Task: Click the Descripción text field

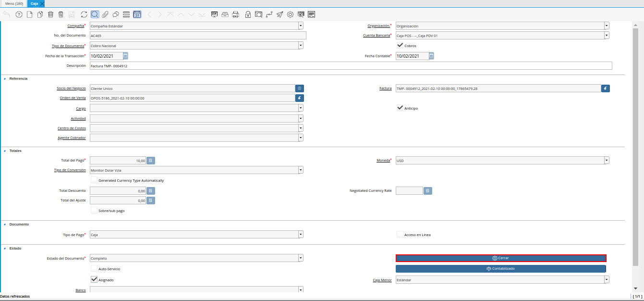Action: click(x=351, y=66)
